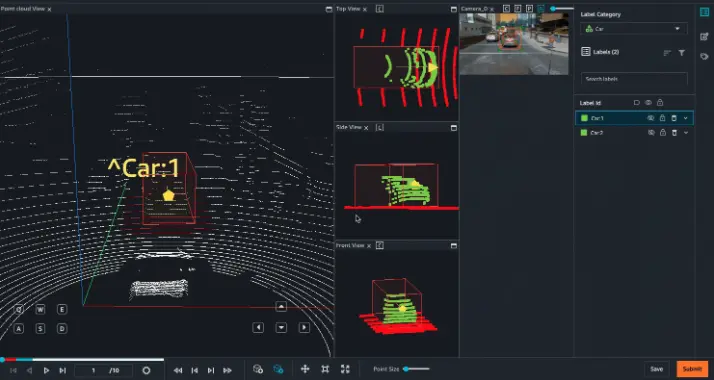Screen dimensions: 714x380
Task: Select the Top View tab
Action: pyautogui.click(x=348, y=9)
